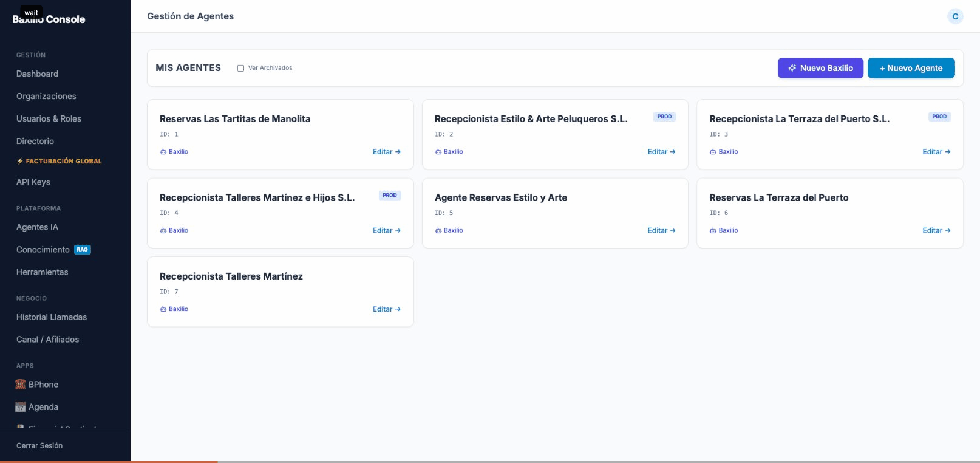The width and height of the screenshot is (980, 463).
Task: Click the 'MIS AGENTES' heading
Action: 188,68
